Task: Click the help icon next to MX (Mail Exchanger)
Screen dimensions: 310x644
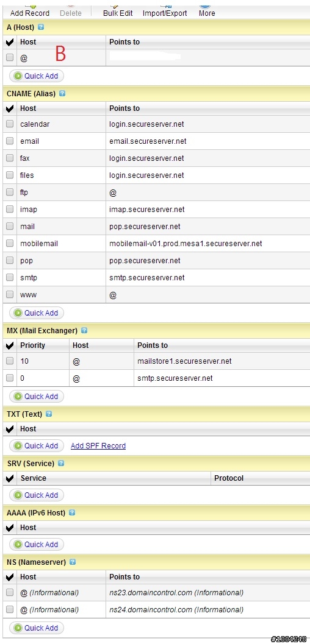Action: (84, 330)
